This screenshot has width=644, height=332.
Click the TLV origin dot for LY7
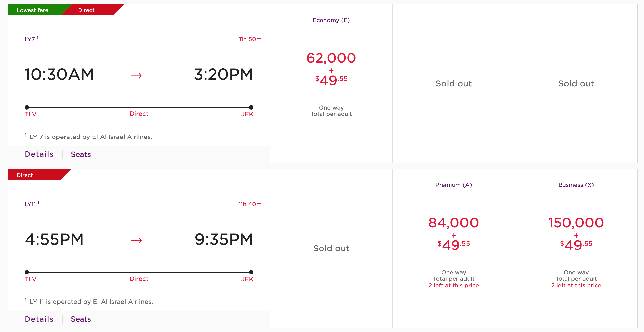point(27,107)
